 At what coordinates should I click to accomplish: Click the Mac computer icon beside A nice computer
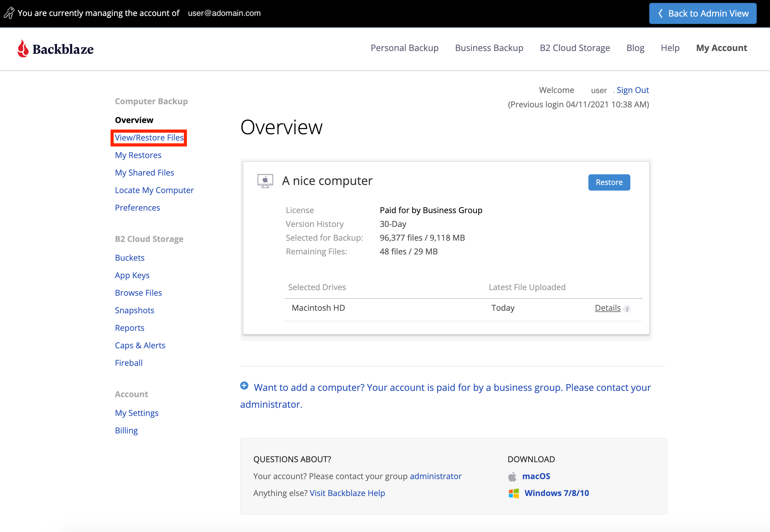pyautogui.click(x=265, y=181)
